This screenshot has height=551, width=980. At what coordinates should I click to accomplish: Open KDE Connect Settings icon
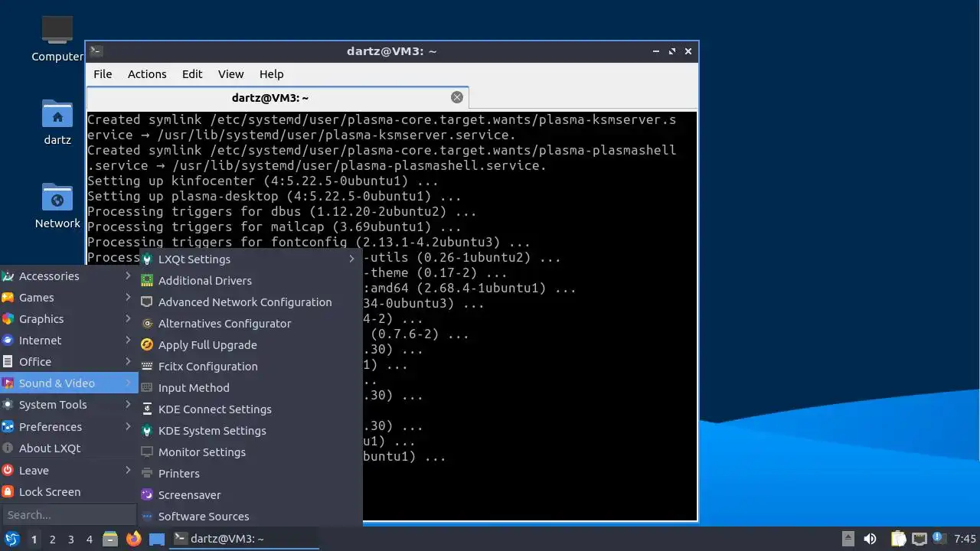(147, 409)
